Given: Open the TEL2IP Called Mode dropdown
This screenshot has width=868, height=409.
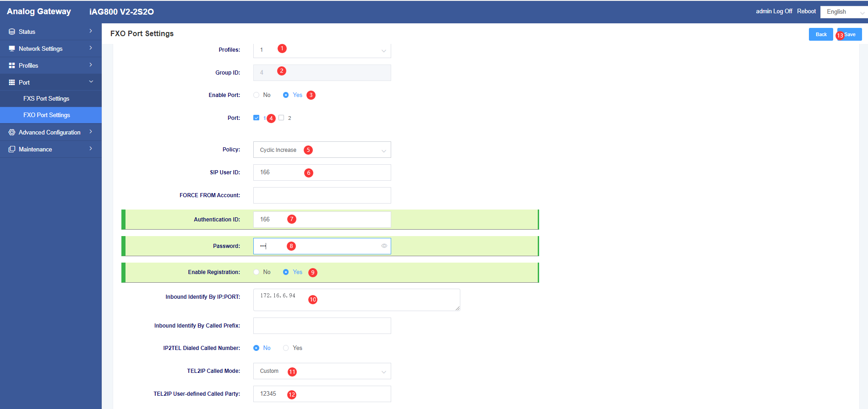Looking at the screenshot, I should point(322,371).
